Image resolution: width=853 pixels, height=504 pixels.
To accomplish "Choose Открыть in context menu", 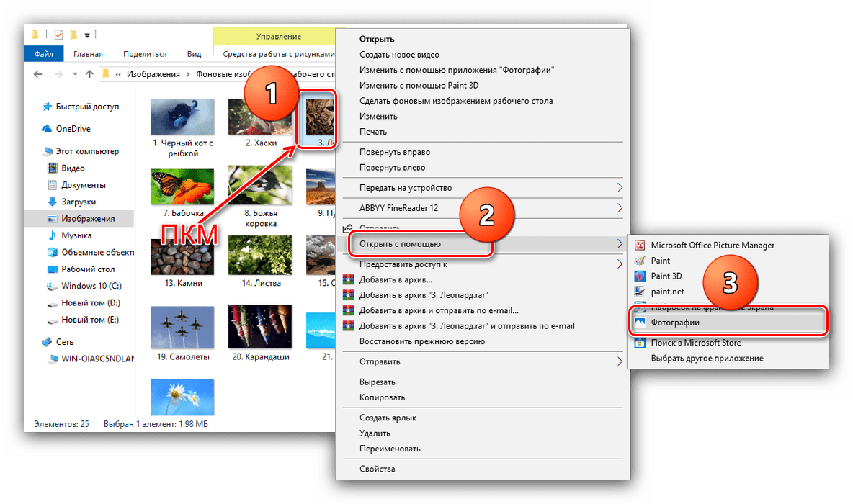I will tap(377, 39).
